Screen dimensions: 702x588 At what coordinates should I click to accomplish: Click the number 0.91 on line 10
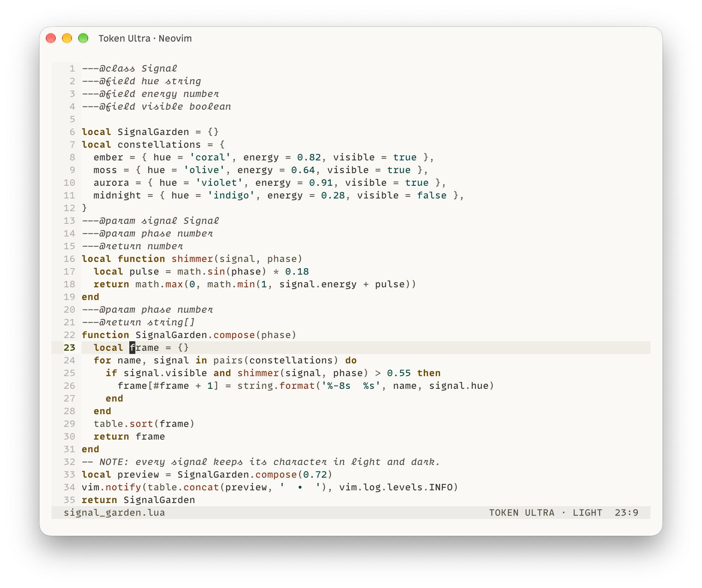[321, 183]
